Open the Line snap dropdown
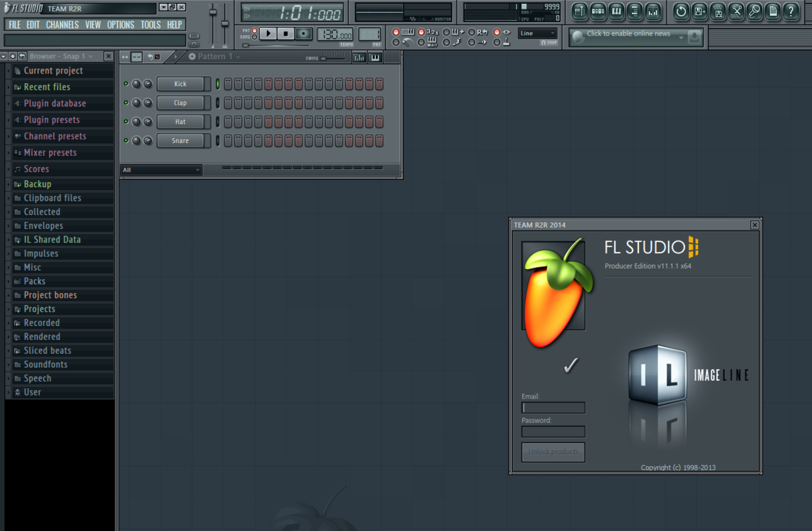812x531 pixels. (x=538, y=33)
